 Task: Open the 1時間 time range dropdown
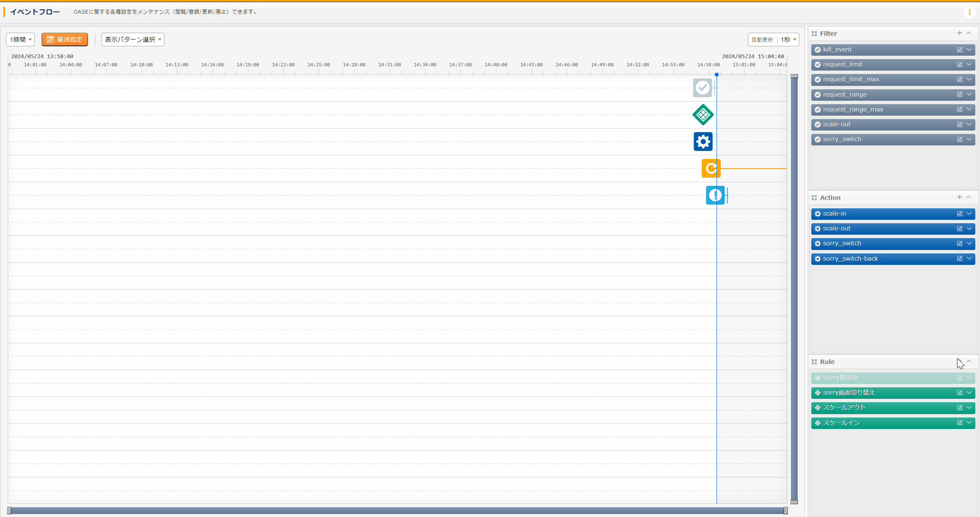point(20,40)
